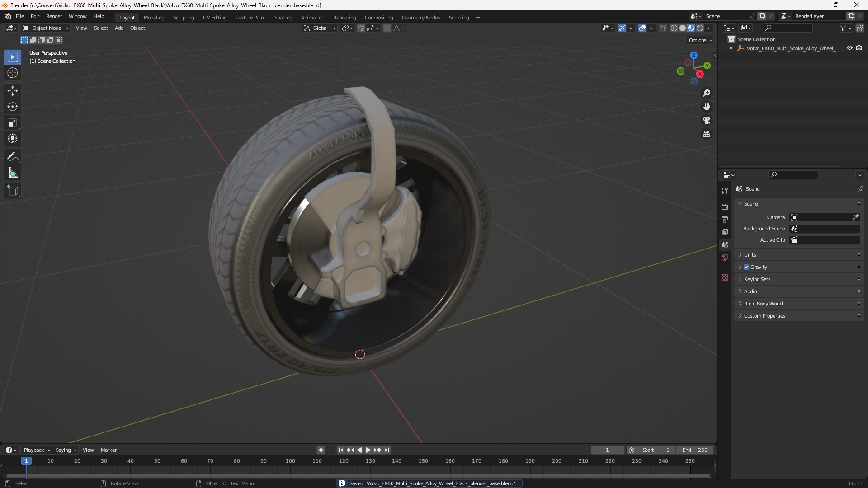Jump to the animation start frame
This screenshot has height=488, width=868.
341,450
